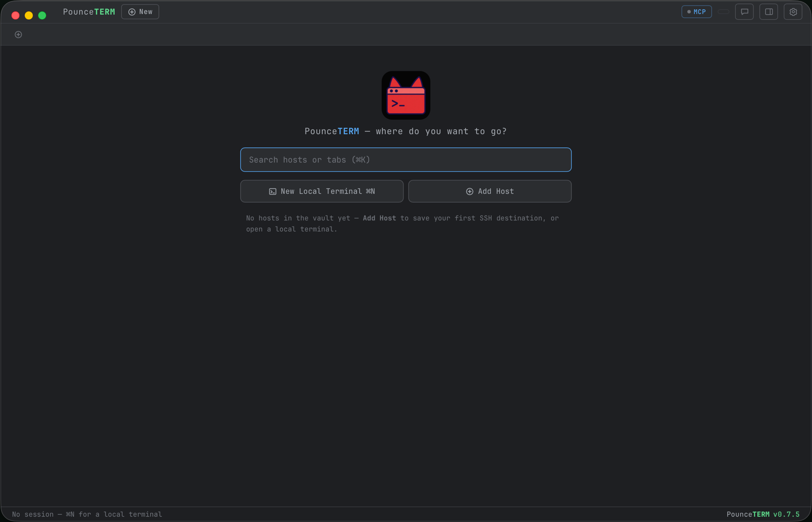Minimize the window with yellow button
Viewport: 812px width, 522px height.
(29, 15)
